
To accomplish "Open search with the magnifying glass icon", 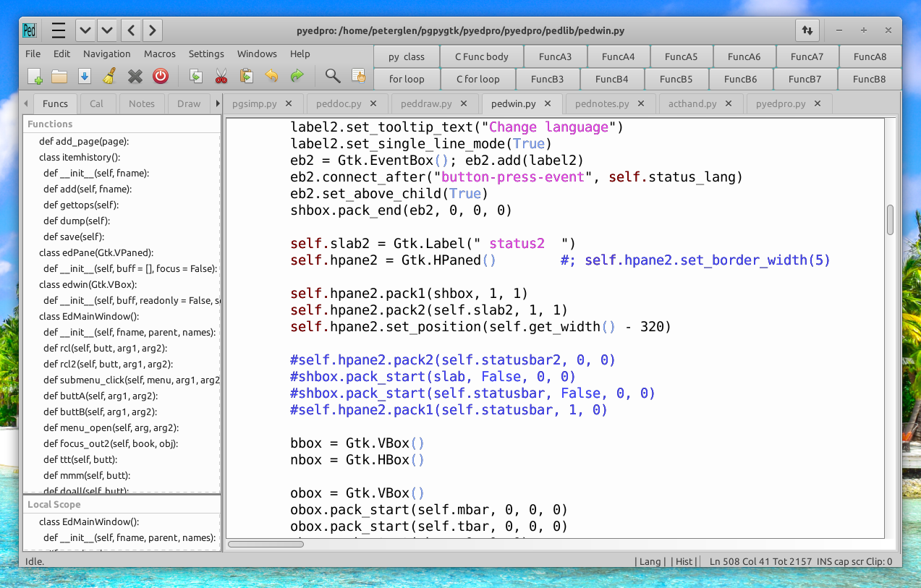I will point(333,76).
